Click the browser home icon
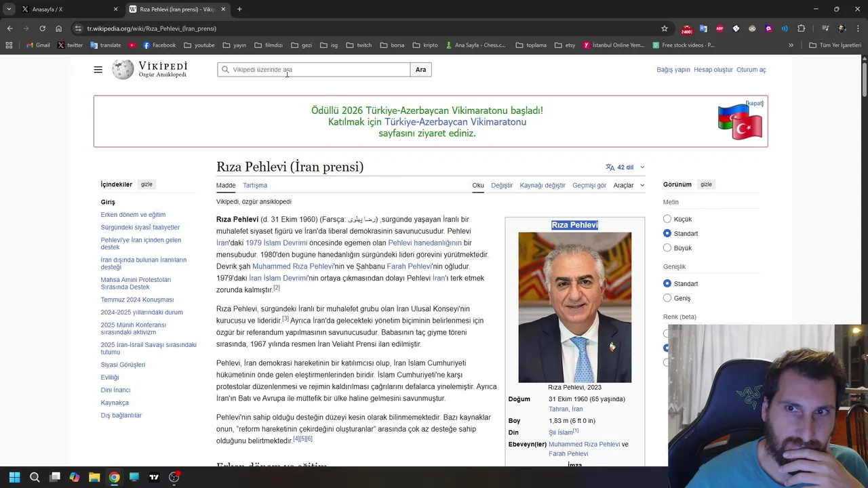868x488 pixels. (59, 28)
